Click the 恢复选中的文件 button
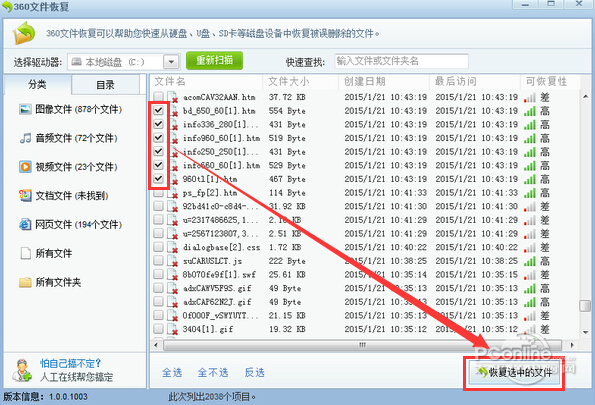This screenshot has width=595, height=405. [x=514, y=373]
